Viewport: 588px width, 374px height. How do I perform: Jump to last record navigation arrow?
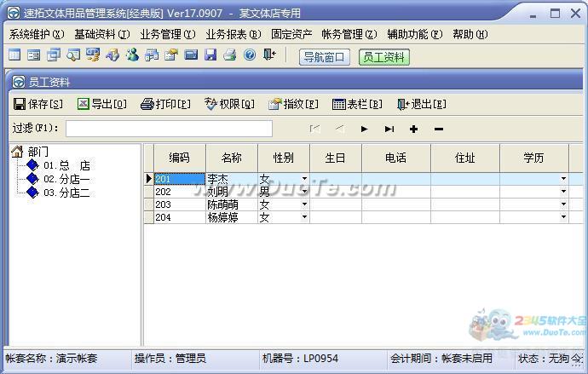389,129
